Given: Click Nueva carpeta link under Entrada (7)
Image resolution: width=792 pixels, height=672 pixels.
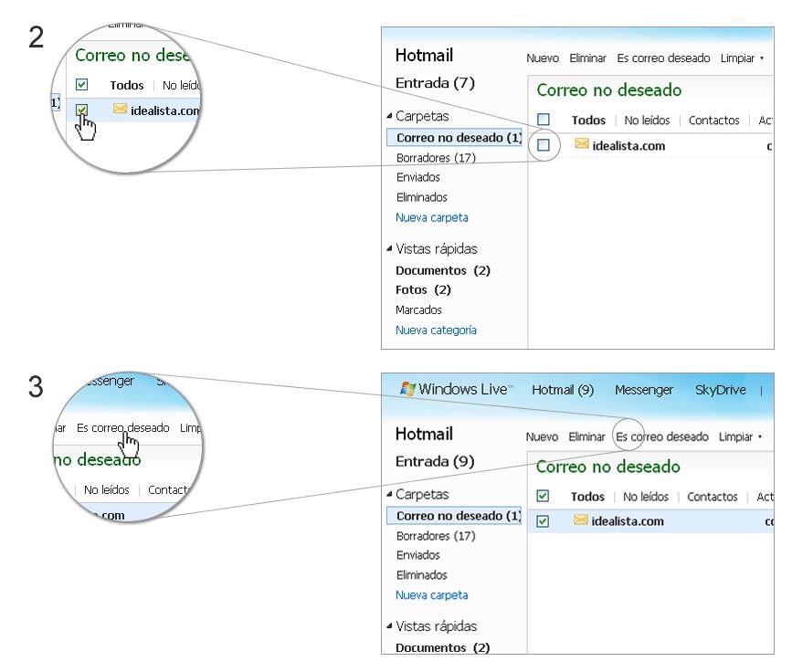Looking at the screenshot, I should pyautogui.click(x=432, y=217).
